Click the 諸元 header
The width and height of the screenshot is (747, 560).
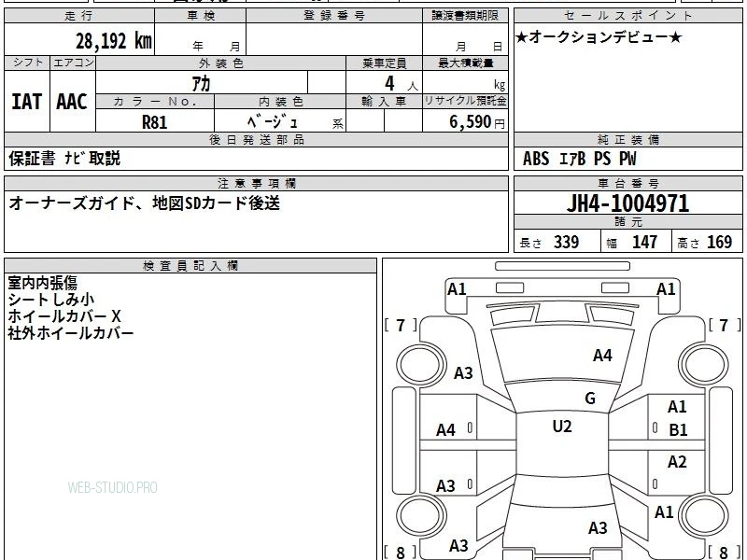coord(627,222)
